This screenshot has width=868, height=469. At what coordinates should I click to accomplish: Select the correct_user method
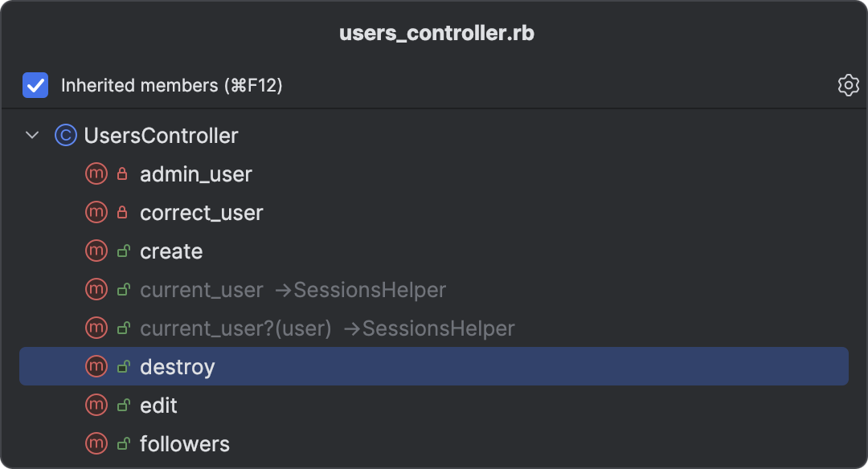coord(201,213)
